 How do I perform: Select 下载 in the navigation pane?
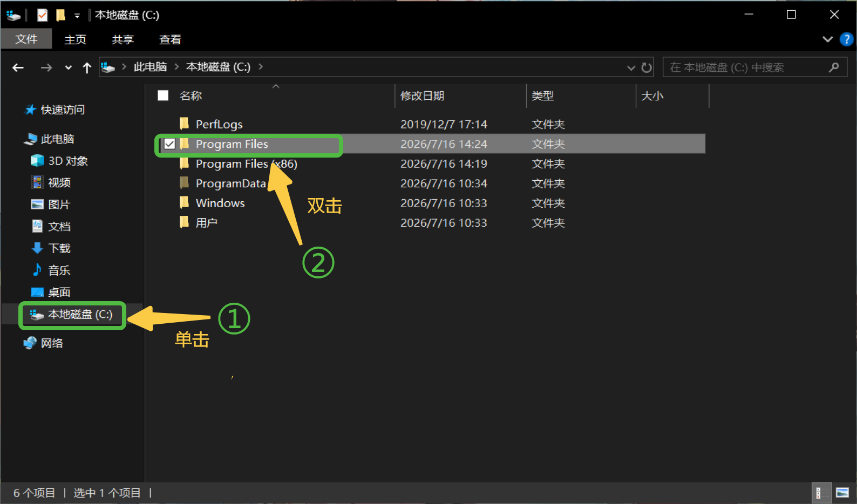(59, 248)
